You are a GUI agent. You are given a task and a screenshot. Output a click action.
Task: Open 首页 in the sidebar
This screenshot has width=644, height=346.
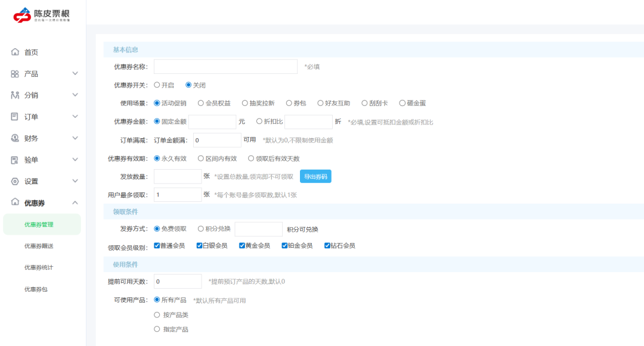click(31, 52)
